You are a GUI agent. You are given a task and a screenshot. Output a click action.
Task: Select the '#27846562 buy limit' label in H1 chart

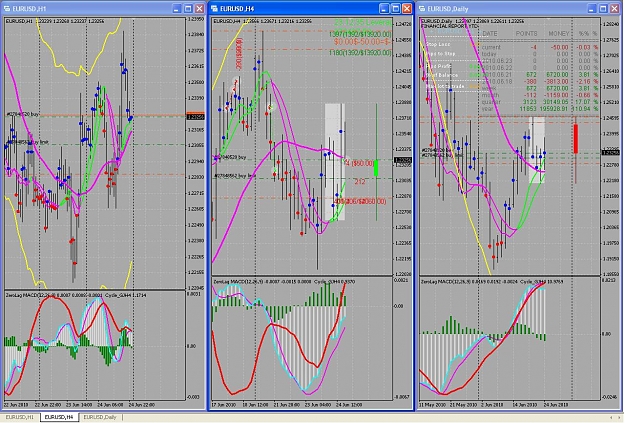(x=28, y=142)
